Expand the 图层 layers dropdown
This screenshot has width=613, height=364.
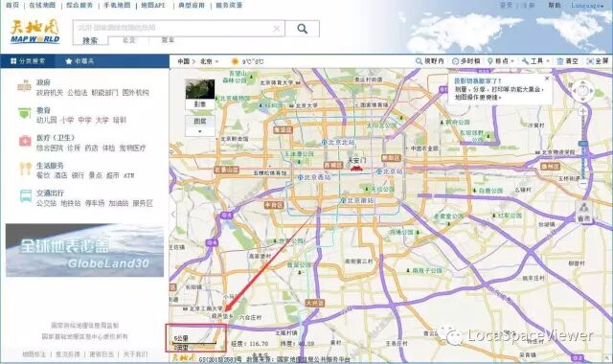pyautogui.click(x=200, y=125)
